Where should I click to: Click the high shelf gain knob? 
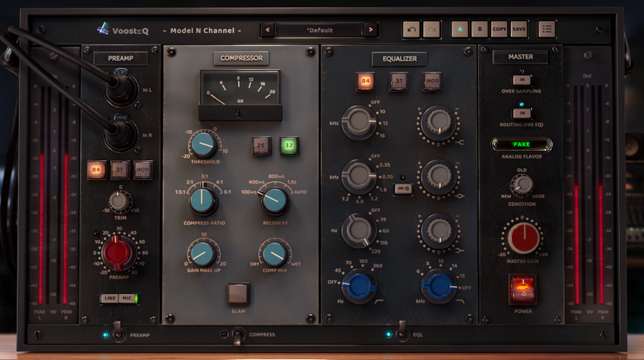tap(438, 122)
